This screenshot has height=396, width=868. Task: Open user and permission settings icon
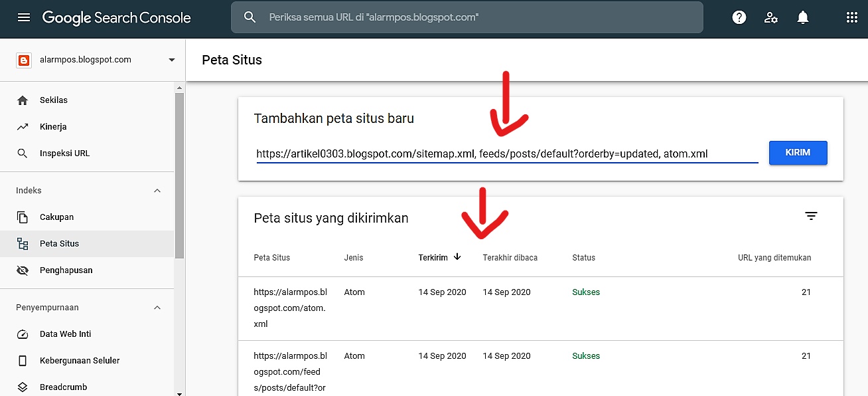tap(771, 18)
